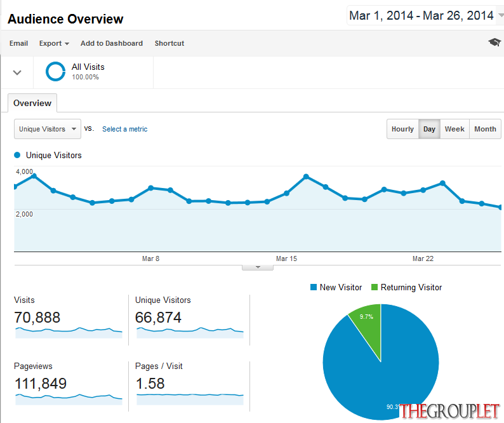Click the Visits sparkline chart

point(69,333)
